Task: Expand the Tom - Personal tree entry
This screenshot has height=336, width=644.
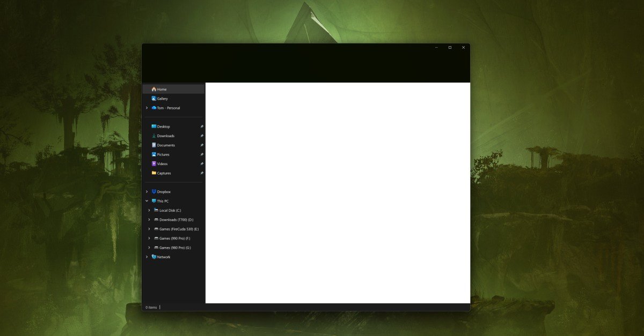Action: click(147, 108)
